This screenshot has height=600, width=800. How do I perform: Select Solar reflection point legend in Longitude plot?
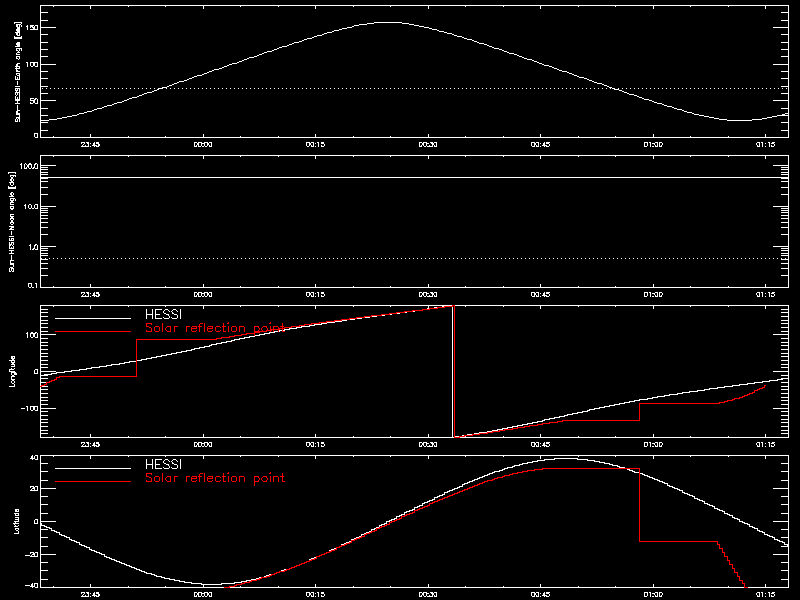click(215, 328)
